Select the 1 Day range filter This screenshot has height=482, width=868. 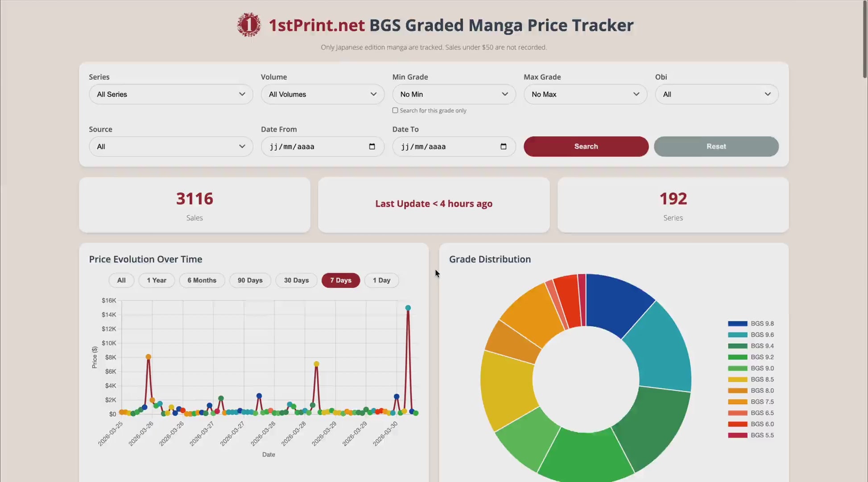click(x=381, y=280)
